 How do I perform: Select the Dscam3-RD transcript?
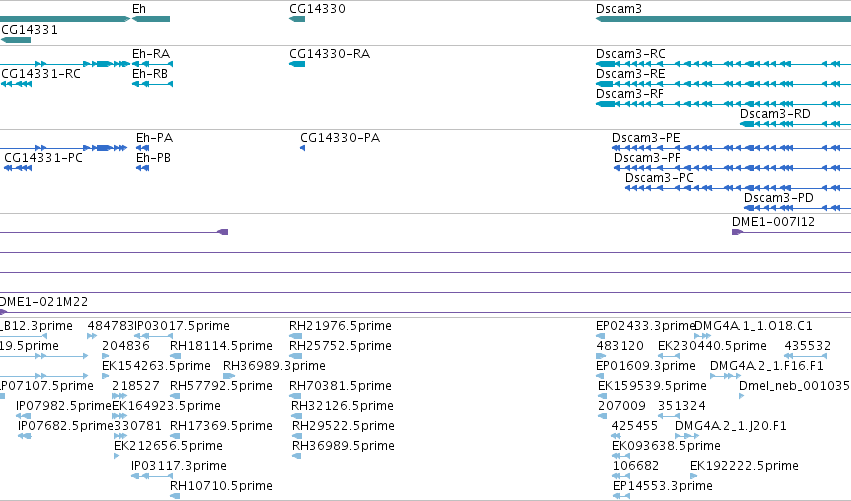tap(795, 124)
